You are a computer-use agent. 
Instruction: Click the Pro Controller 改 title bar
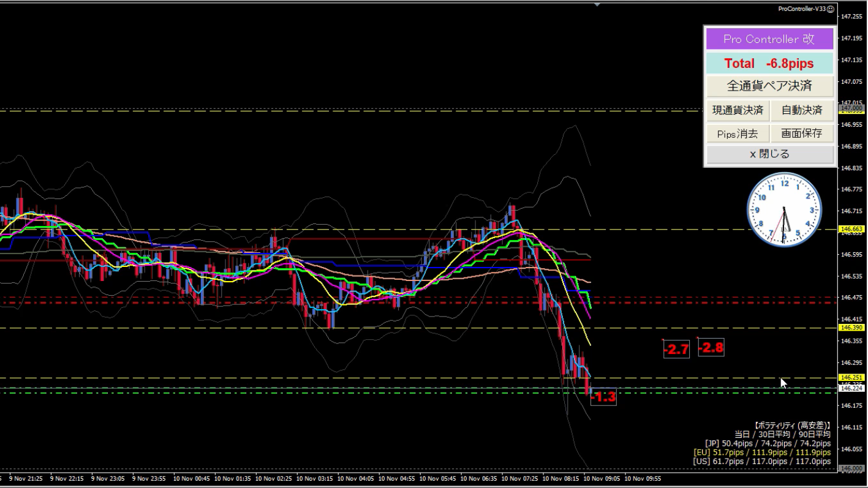[769, 39]
